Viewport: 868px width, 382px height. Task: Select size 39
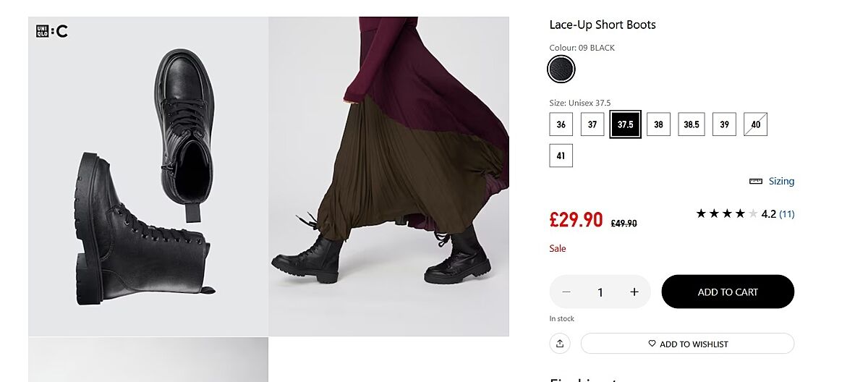(x=724, y=124)
